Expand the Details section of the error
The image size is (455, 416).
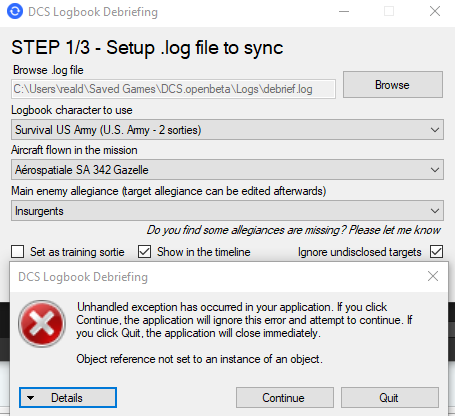(68, 397)
